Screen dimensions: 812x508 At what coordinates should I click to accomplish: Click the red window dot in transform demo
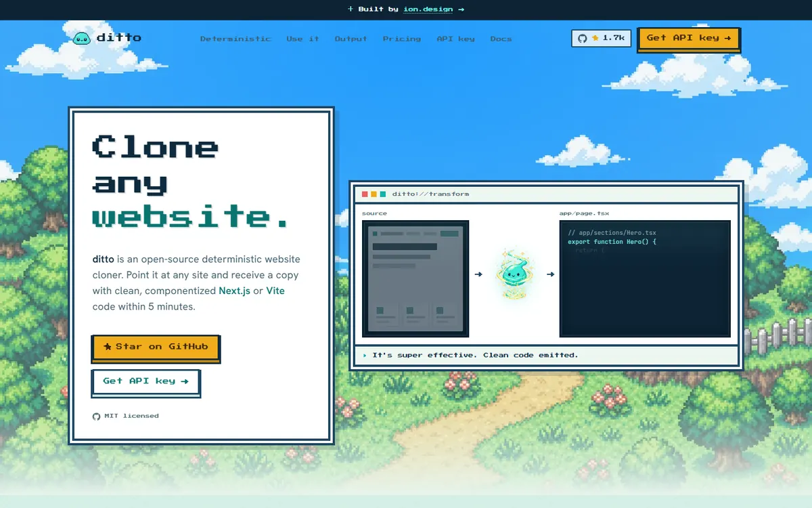click(x=365, y=194)
